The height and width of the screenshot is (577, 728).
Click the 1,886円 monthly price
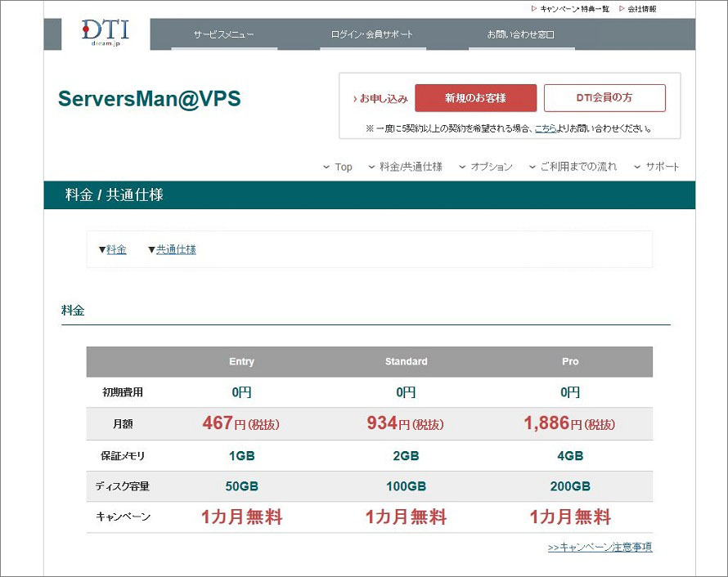coord(569,423)
